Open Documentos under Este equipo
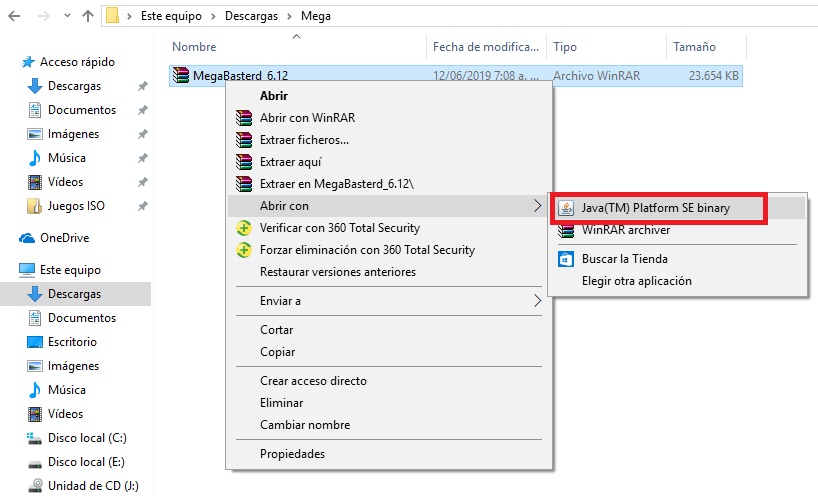Screen dimensions: 818x496 pyautogui.click(x=81, y=318)
